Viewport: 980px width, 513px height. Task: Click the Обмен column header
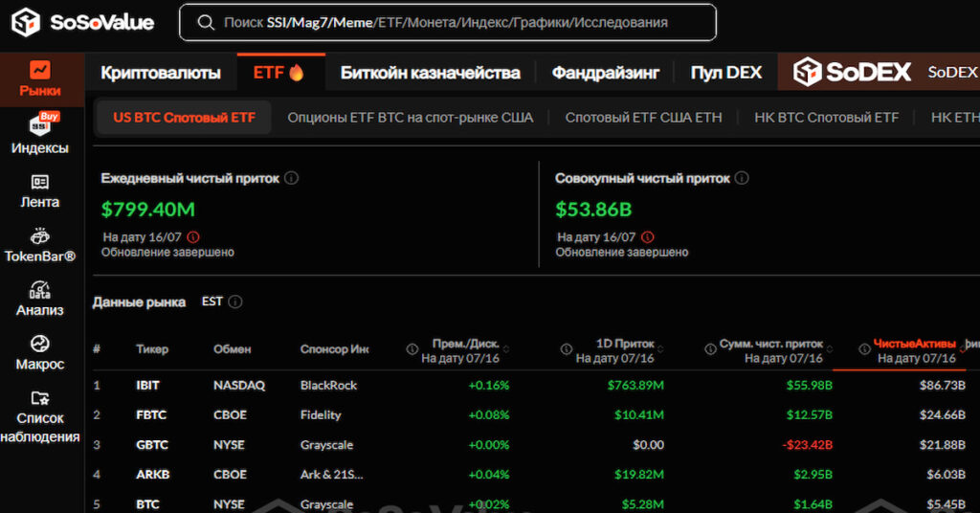point(232,349)
